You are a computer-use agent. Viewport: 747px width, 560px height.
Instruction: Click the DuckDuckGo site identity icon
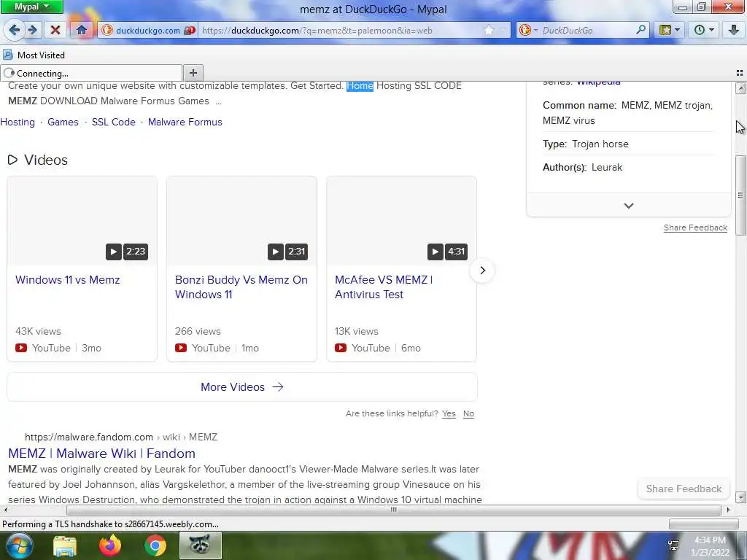107,30
